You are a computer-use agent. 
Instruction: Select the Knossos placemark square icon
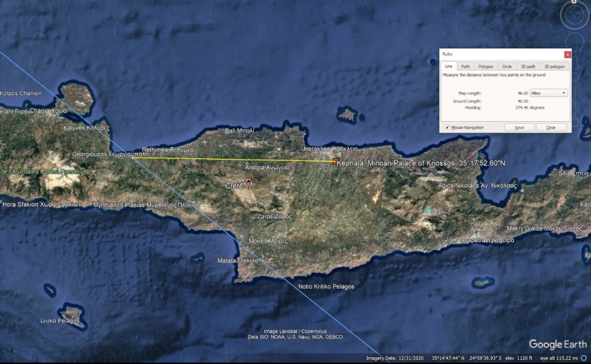pos(335,162)
